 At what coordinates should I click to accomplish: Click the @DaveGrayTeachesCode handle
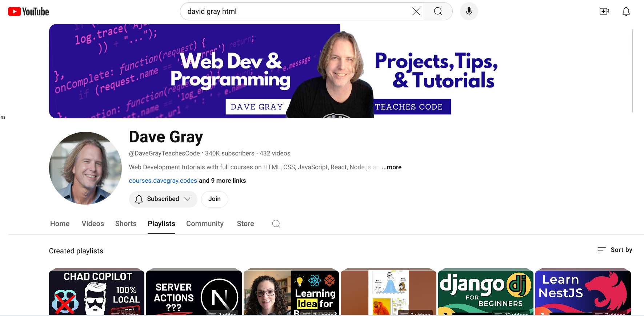coord(164,153)
